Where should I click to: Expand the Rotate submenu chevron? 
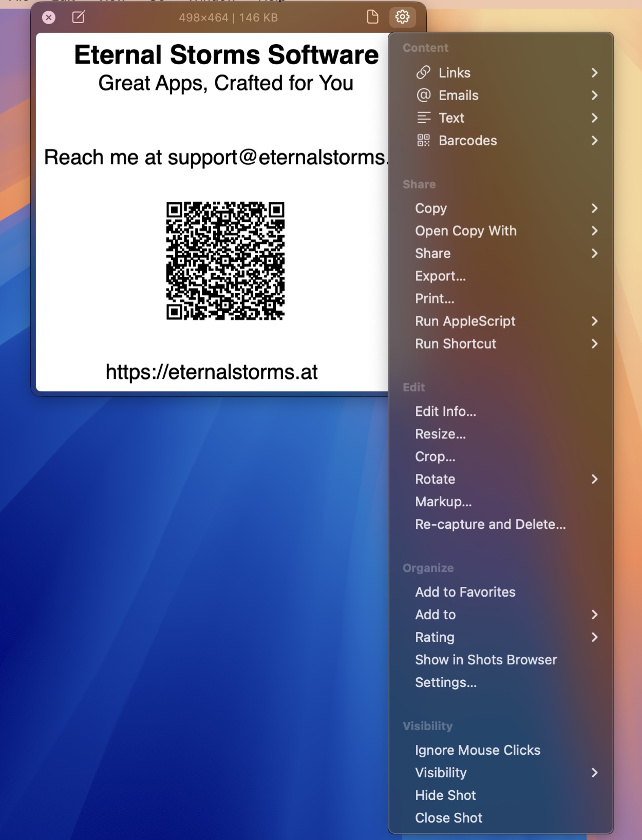coord(594,479)
